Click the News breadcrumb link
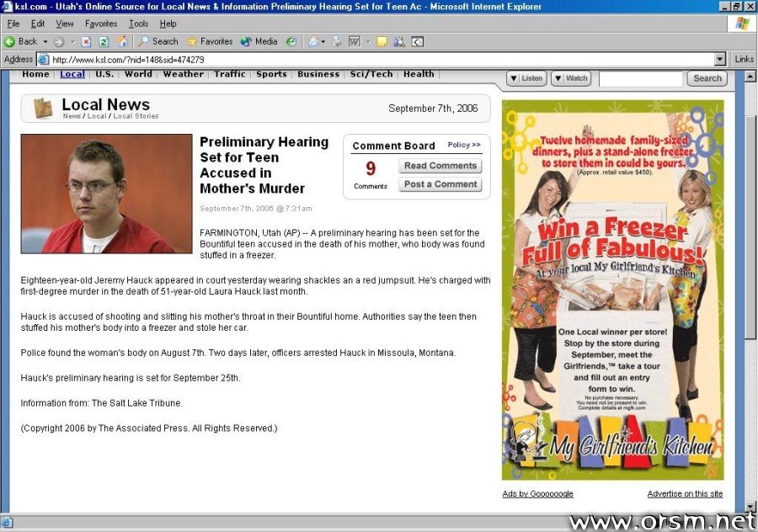The image size is (758, 532). click(72, 116)
